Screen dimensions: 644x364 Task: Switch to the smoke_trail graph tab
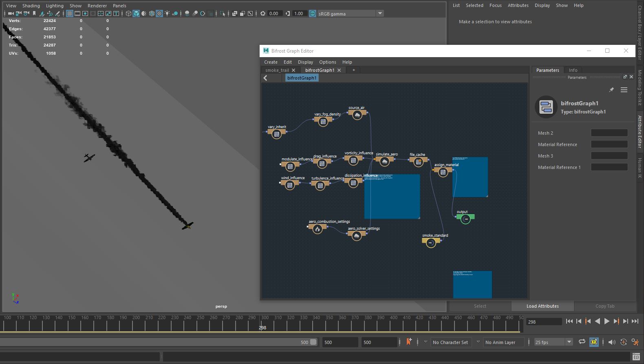click(277, 70)
